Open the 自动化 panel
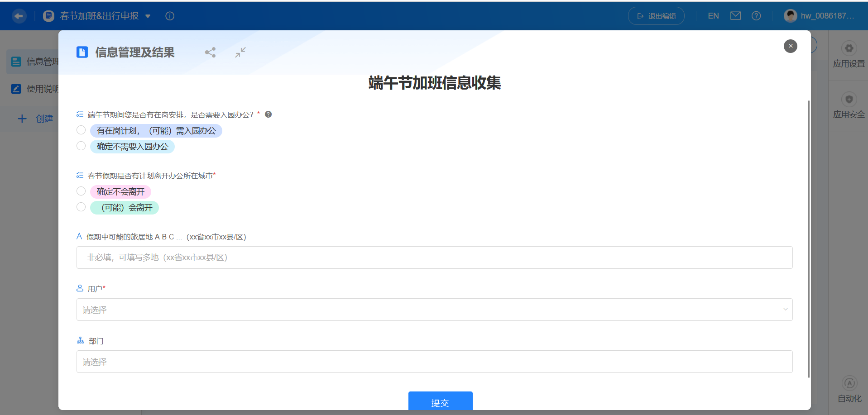Image resolution: width=868 pixels, height=415 pixels. [849, 389]
